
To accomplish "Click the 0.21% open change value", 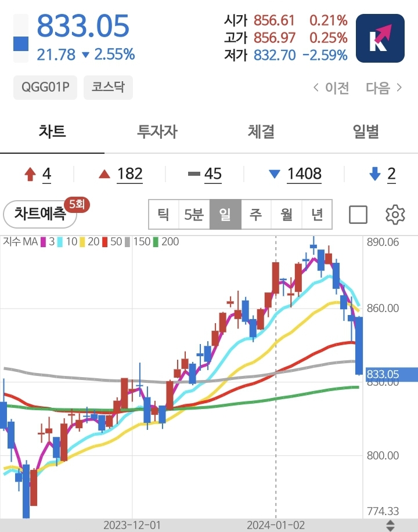I will [x=329, y=20].
